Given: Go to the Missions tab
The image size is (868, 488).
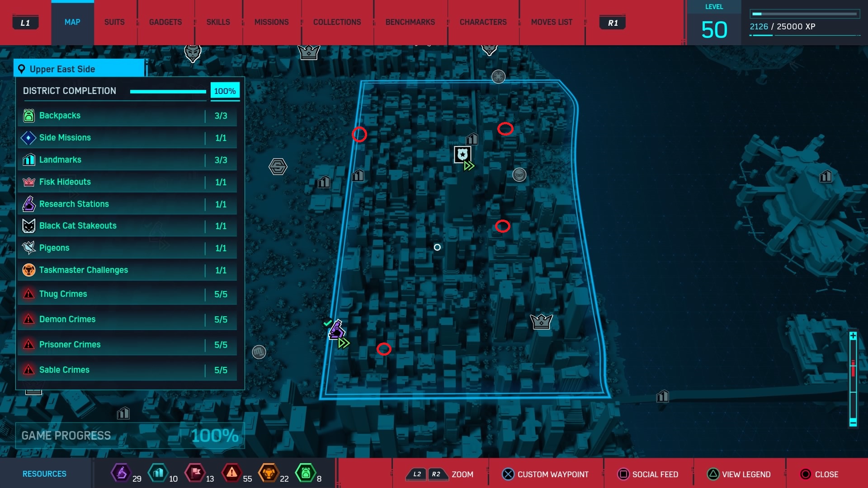Looking at the screenshot, I should [271, 22].
